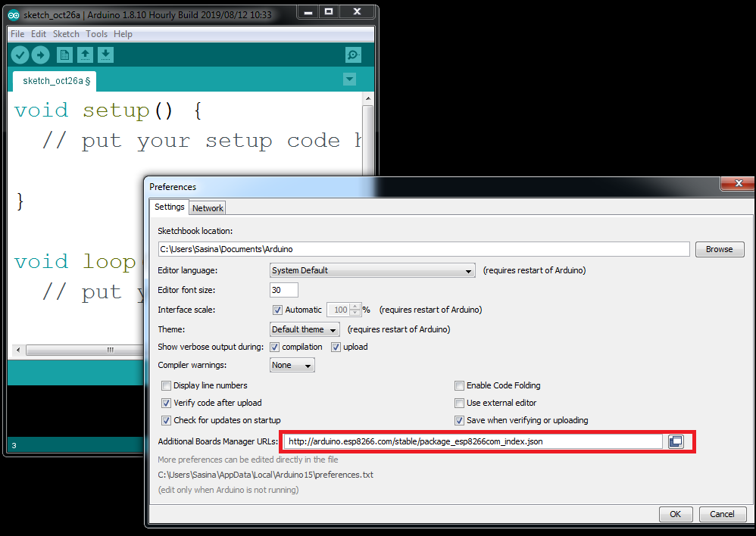Open the File menu

click(17, 34)
